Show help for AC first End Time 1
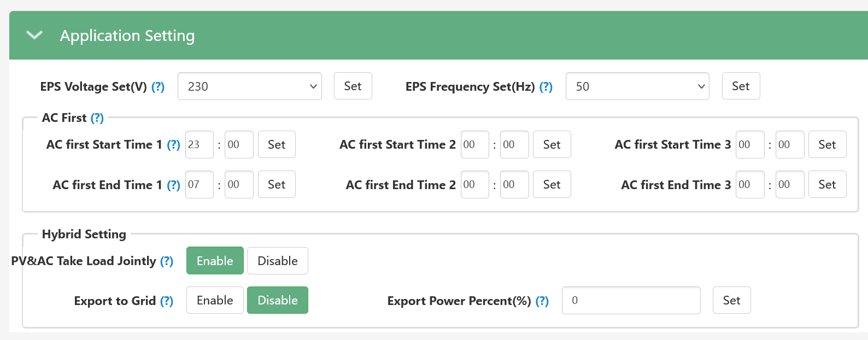Viewport: 868px width, 340px height. click(173, 185)
